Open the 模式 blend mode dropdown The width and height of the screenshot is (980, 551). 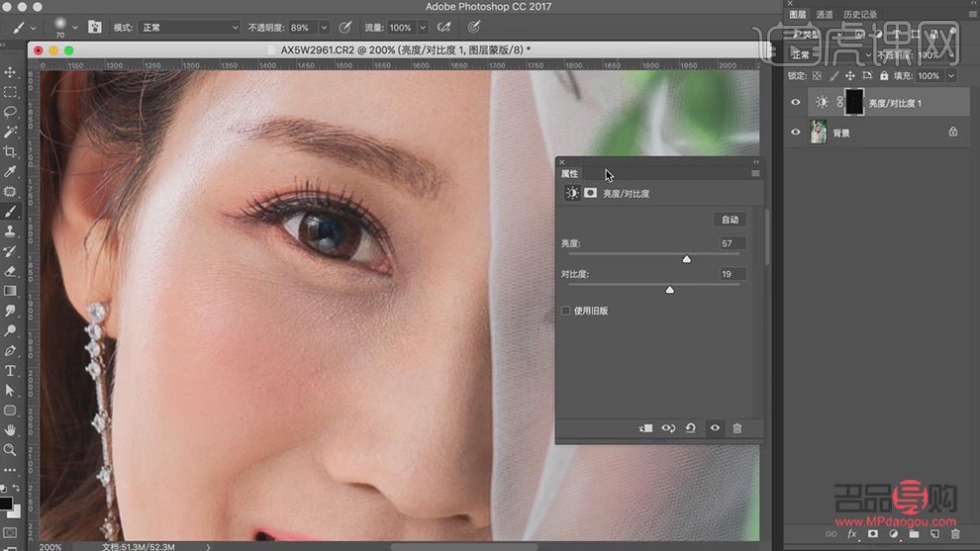click(188, 28)
